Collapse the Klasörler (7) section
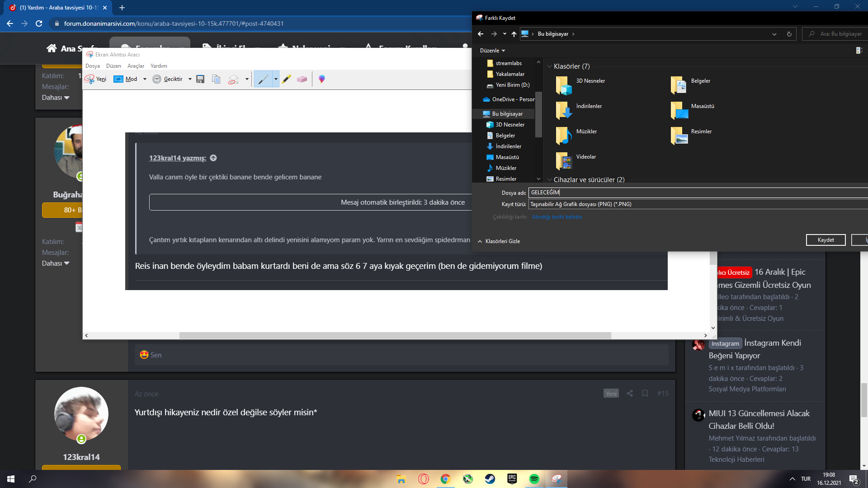The height and width of the screenshot is (488, 868). click(x=549, y=66)
